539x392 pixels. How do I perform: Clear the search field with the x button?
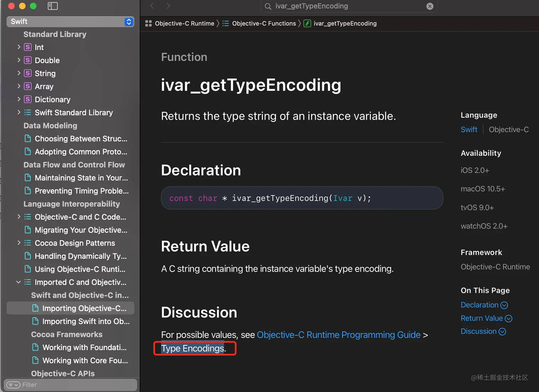(430, 6)
